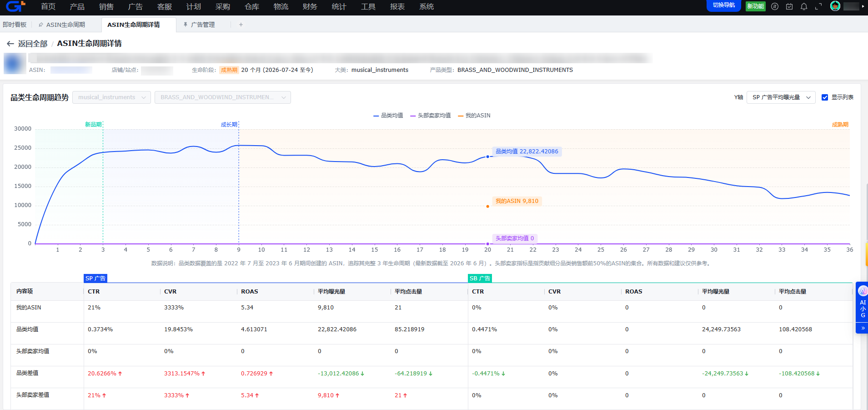This screenshot has height=410, width=868.
Task: Open the Y轴 SP 广告平均曝光量 dropdown
Action: pos(781,97)
